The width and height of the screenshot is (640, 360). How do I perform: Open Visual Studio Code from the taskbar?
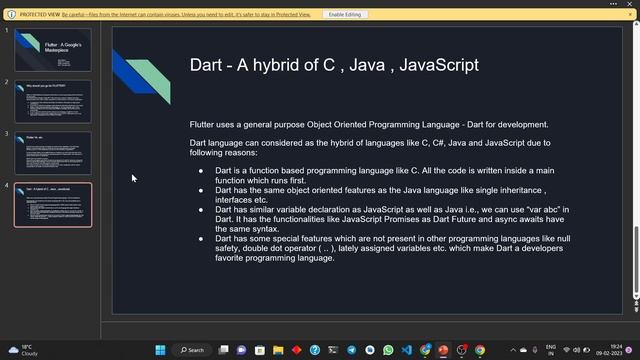tap(407, 350)
